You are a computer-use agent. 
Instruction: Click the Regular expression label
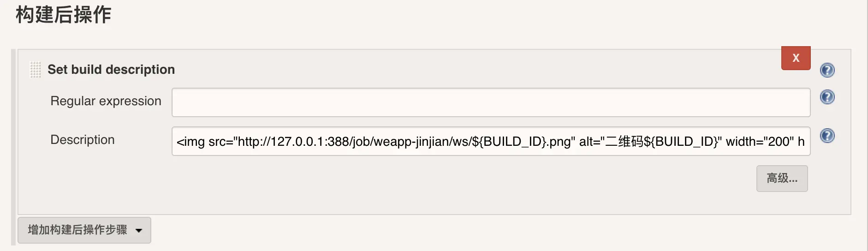point(106,101)
